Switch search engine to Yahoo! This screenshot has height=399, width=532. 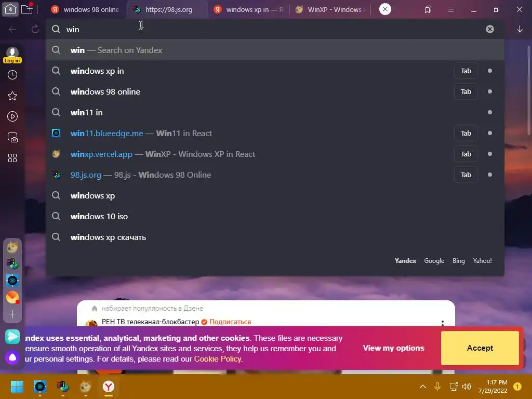(482, 261)
